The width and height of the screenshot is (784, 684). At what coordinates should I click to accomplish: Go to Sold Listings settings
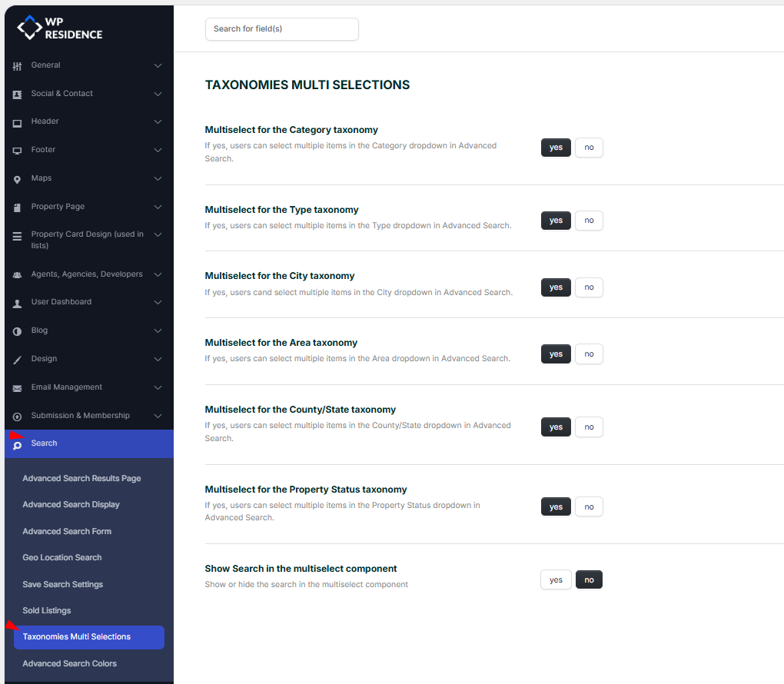coord(47,610)
